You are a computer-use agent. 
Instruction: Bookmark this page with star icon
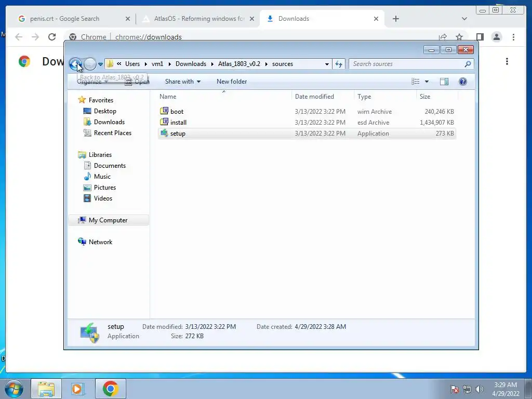459,37
